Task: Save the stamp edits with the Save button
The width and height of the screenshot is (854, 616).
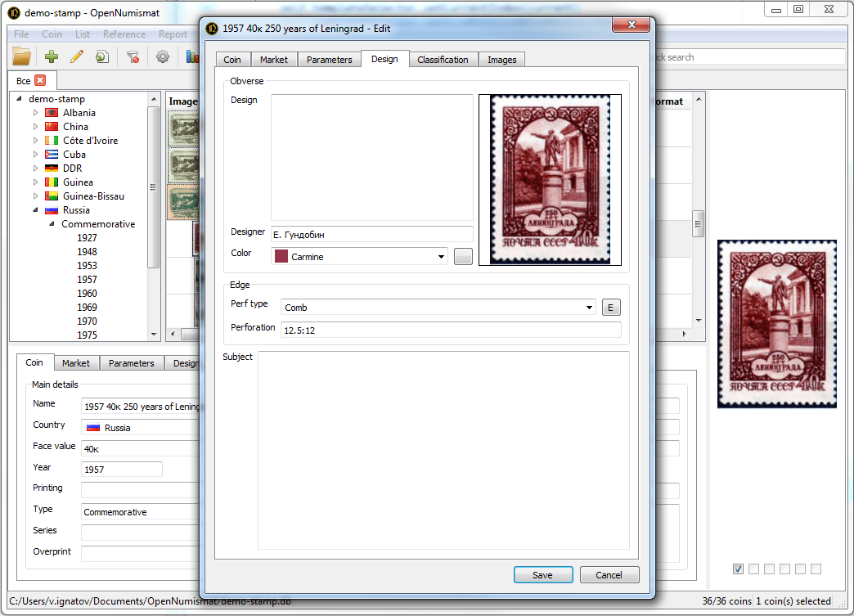Action: 542,574
